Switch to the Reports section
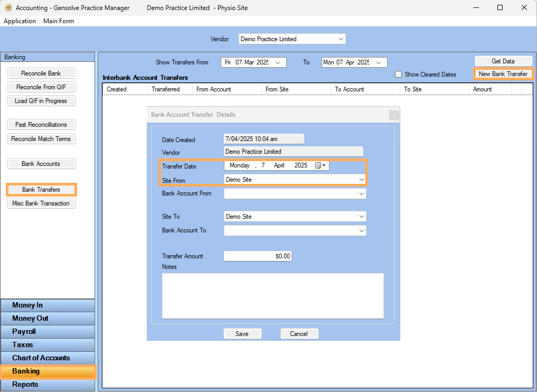 point(48,385)
